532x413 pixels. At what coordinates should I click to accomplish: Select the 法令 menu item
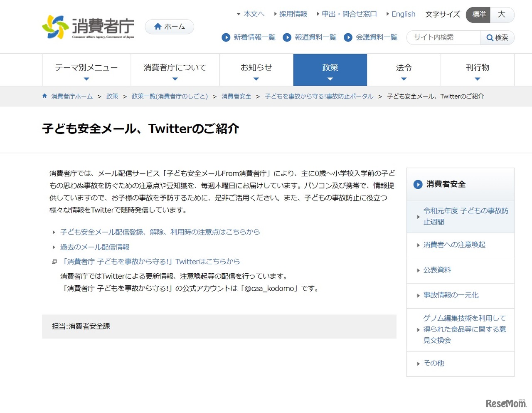[404, 67]
